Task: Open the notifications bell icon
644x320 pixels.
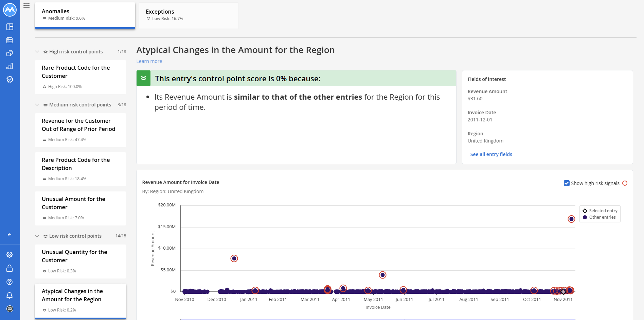Action: [x=10, y=295]
